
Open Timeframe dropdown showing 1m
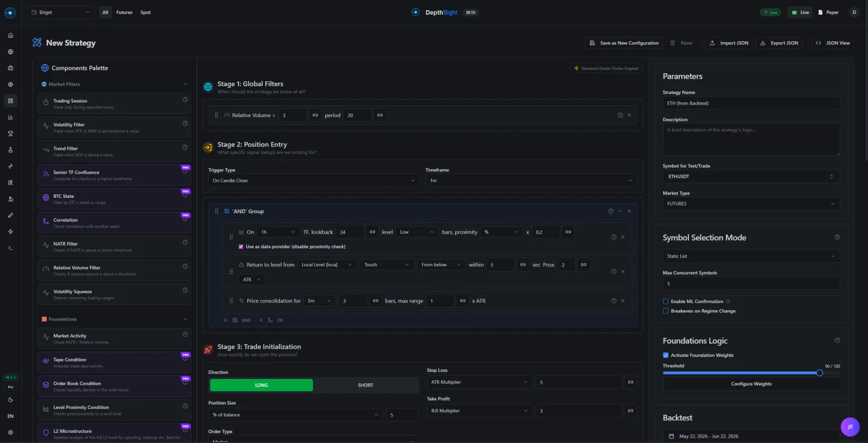tap(531, 181)
